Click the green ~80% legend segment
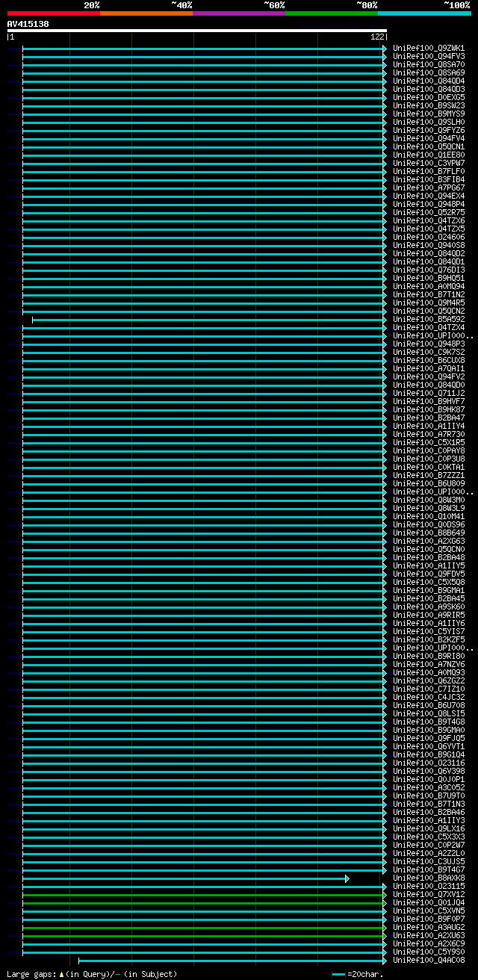Image resolution: width=478 pixels, height=980 pixels. 331,13
